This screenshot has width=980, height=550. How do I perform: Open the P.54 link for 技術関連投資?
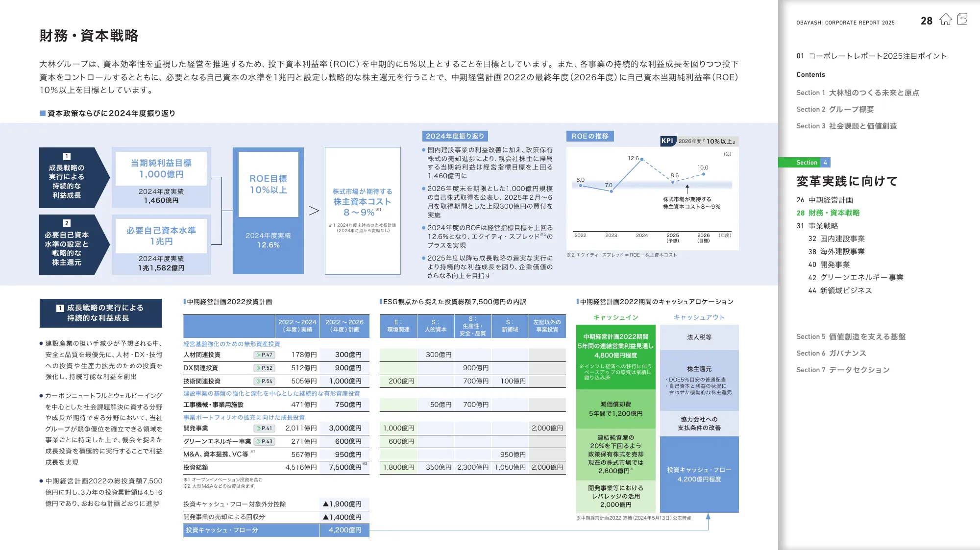click(x=265, y=382)
